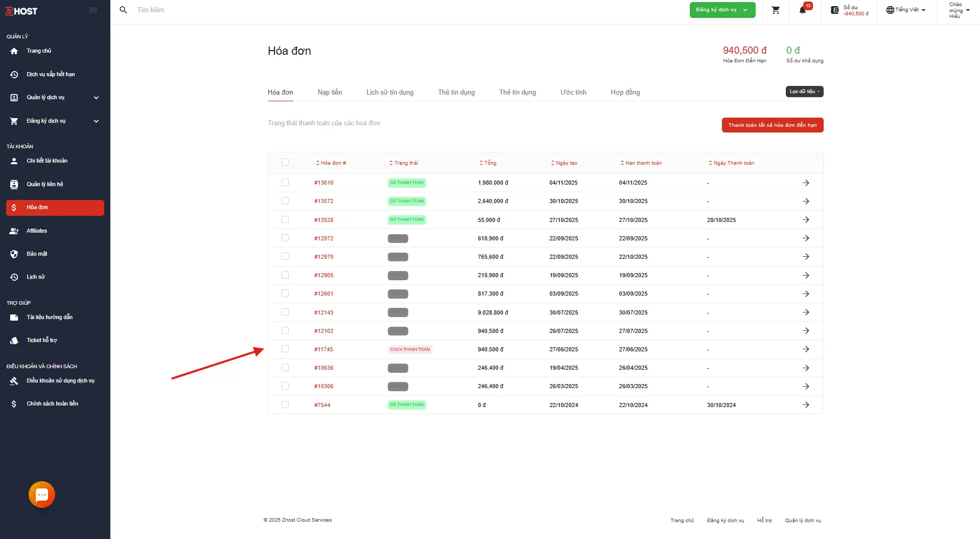980x539 pixels.
Task: Open notifications bell icon
Action: coord(802,10)
